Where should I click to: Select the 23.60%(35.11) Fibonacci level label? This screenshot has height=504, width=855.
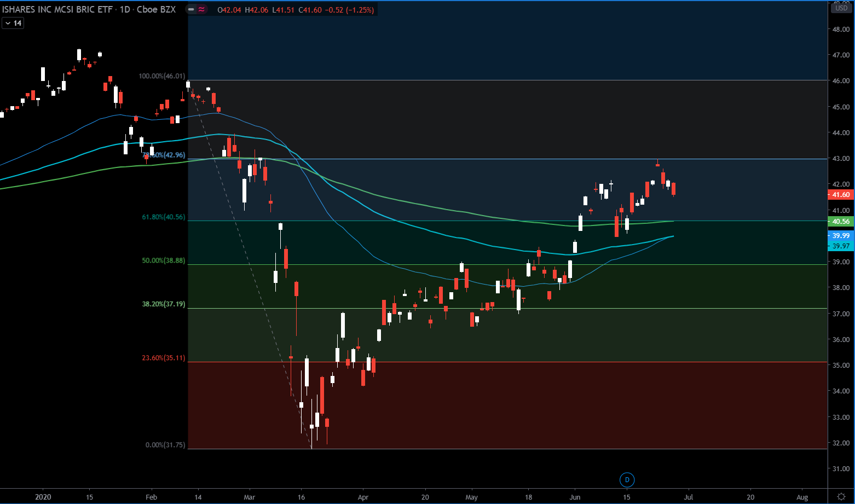(x=164, y=358)
